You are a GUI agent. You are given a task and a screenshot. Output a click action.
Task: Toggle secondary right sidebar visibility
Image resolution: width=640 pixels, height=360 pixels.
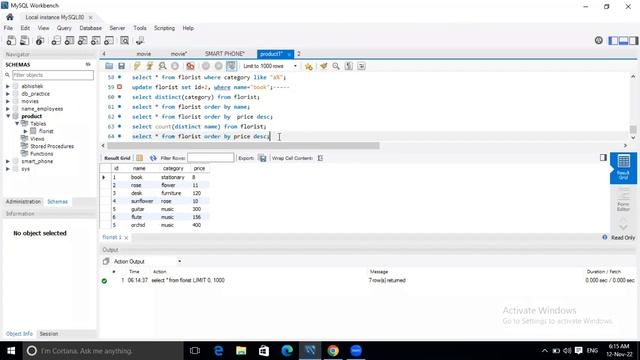point(633,40)
